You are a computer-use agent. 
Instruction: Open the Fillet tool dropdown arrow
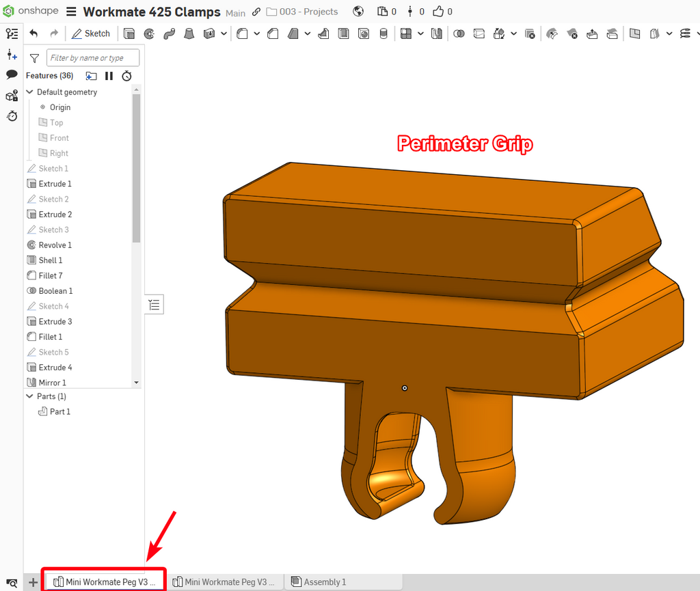coord(257,34)
